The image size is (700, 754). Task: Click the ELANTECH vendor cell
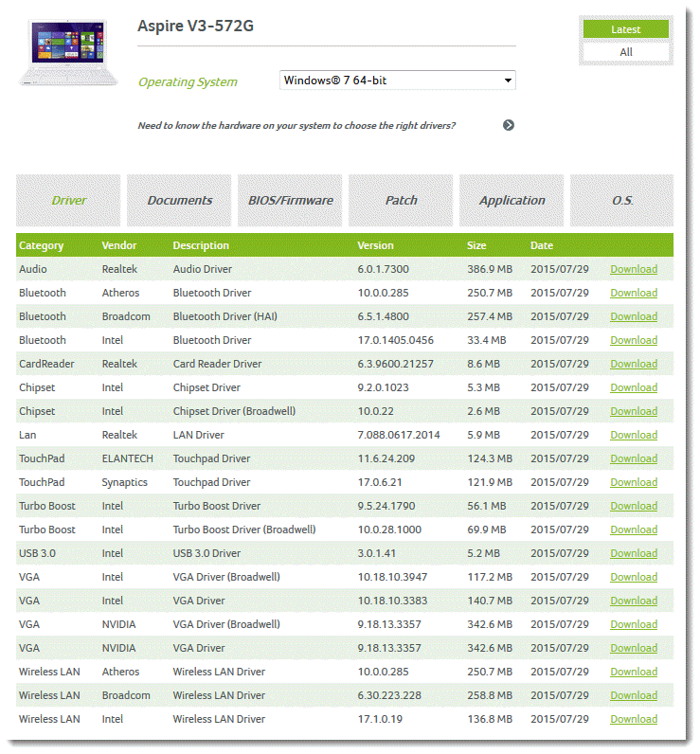(128, 458)
